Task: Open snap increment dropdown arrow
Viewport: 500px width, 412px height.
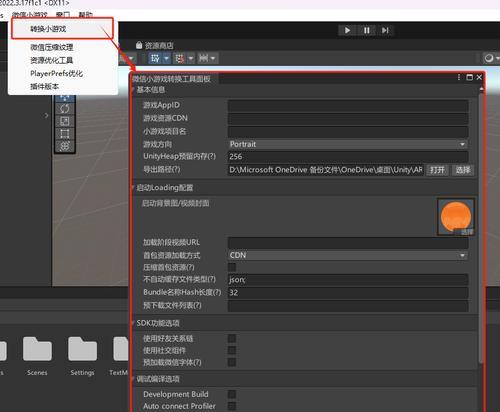Action: click(191, 59)
